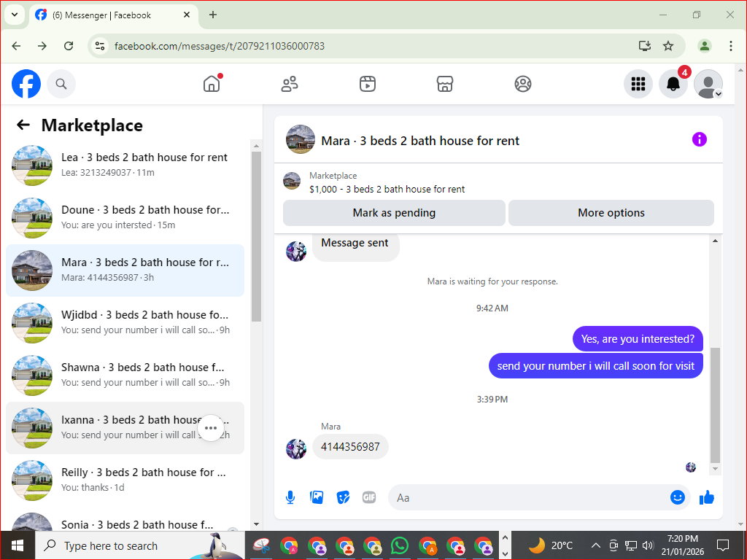Open the tab search dropdown arrow
This screenshot has width=747, height=560.
pyautogui.click(x=15, y=15)
